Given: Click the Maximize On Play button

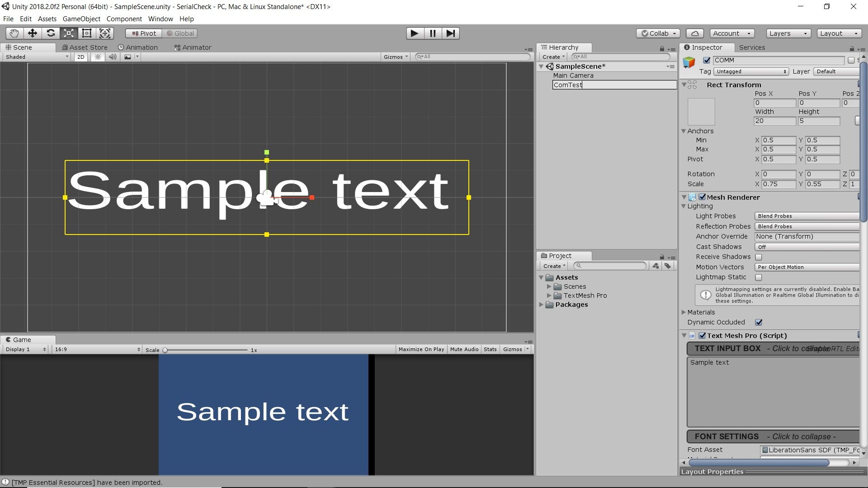Looking at the screenshot, I should click(421, 349).
